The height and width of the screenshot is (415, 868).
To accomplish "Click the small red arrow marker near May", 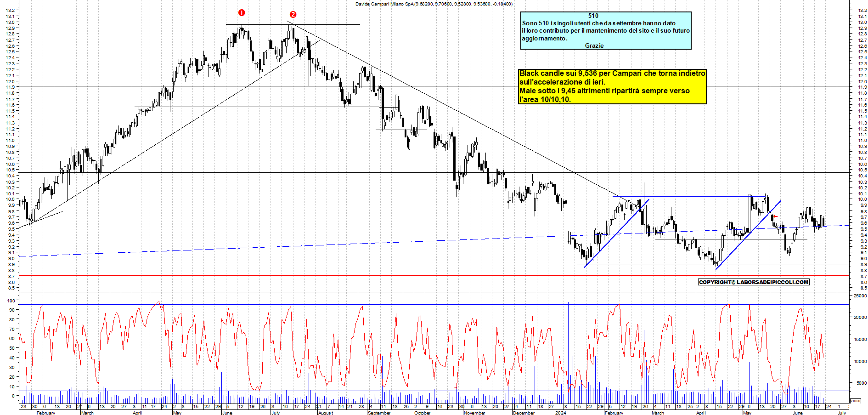I will pyautogui.click(x=775, y=216).
